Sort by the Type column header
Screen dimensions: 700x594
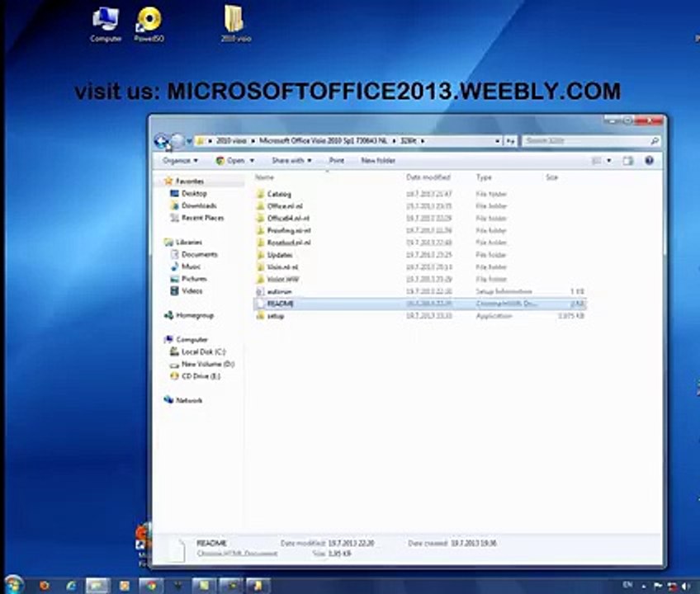[484, 177]
